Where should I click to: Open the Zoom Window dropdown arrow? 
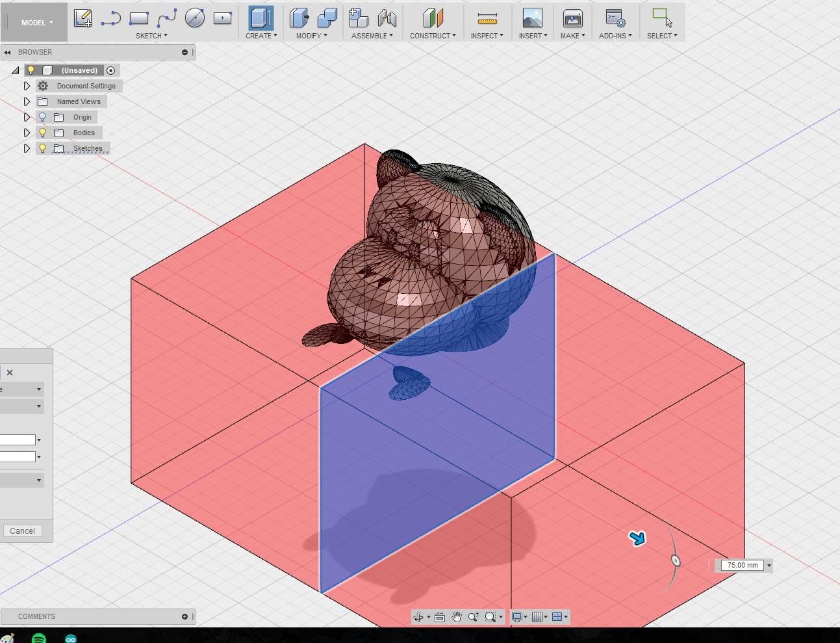(501, 618)
